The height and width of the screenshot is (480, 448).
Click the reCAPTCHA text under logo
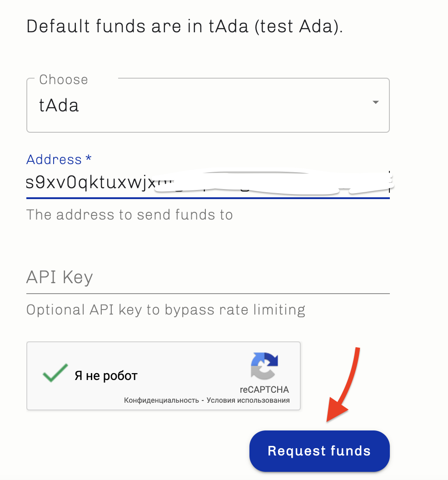point(264,390)
